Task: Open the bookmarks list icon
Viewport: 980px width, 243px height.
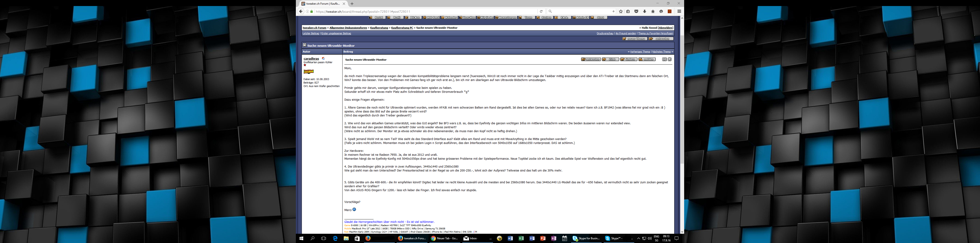Action: [x=628, y=11]
